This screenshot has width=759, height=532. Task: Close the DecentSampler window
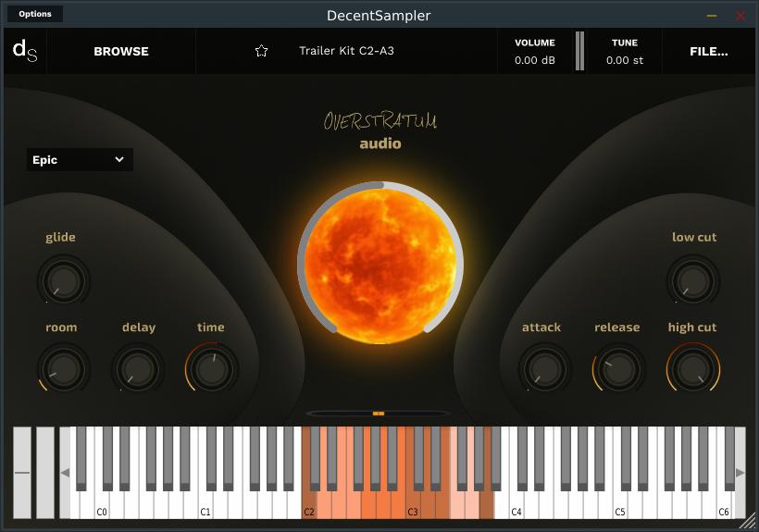pos(740,16)
